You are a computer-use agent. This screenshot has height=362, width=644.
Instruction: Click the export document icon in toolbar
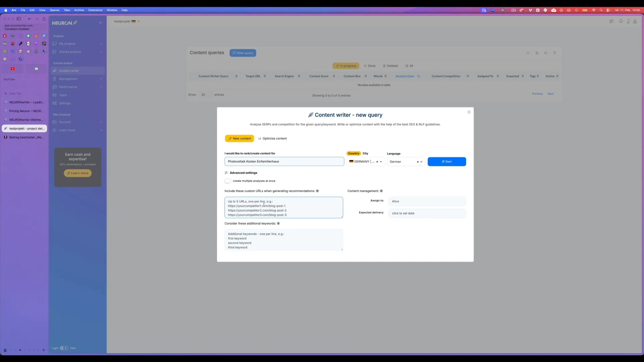coord(537,53)
